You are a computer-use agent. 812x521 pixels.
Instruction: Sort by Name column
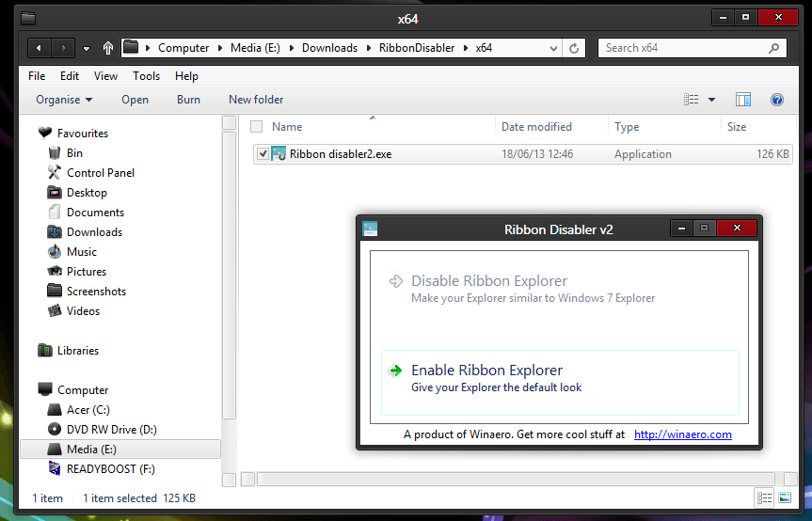click(287, 127)
